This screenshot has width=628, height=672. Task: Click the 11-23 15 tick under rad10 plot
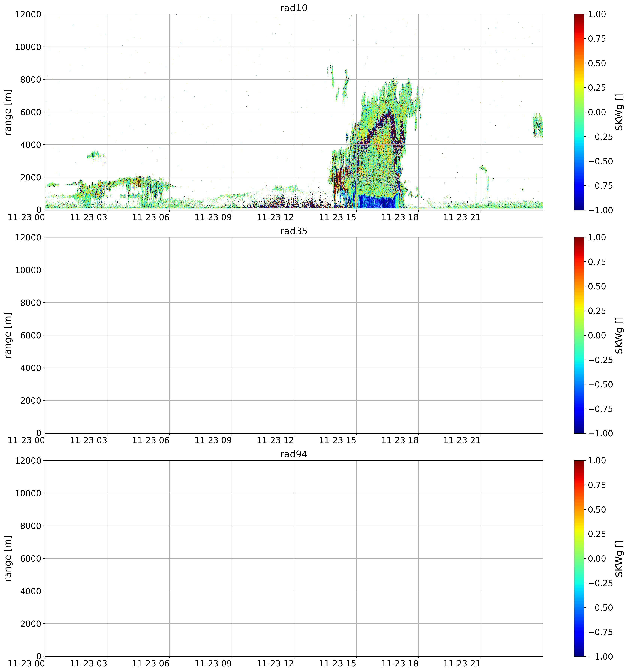pyautogui.click(x=338, y=217)
